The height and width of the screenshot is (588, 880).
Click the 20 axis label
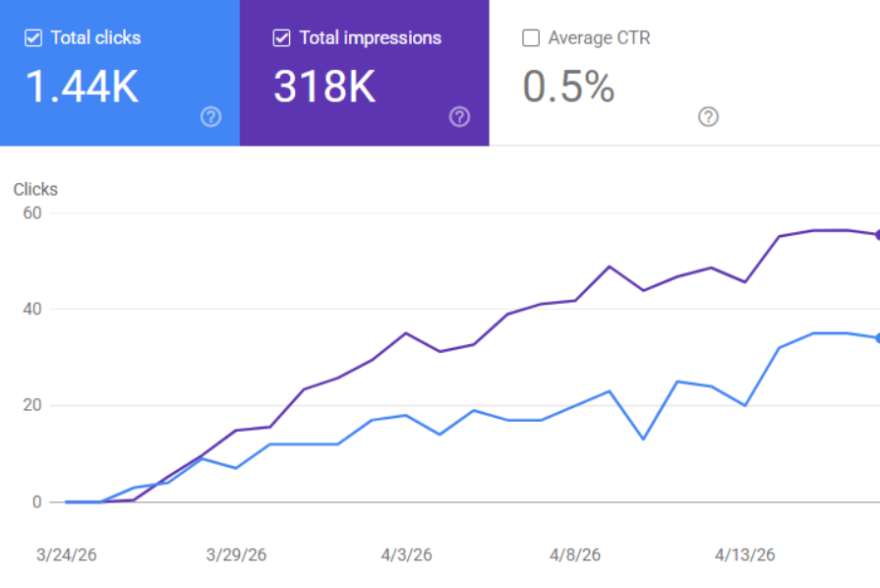(32, 405)
